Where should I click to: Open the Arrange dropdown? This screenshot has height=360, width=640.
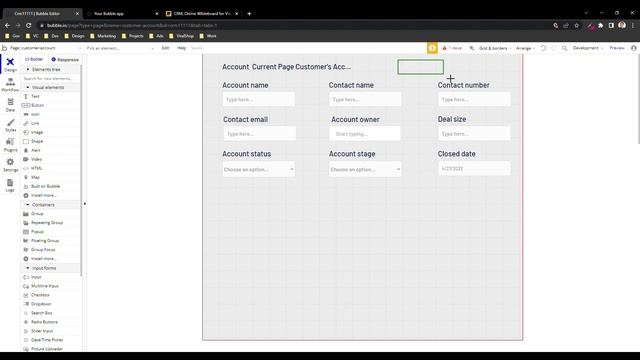pos(525,48)
